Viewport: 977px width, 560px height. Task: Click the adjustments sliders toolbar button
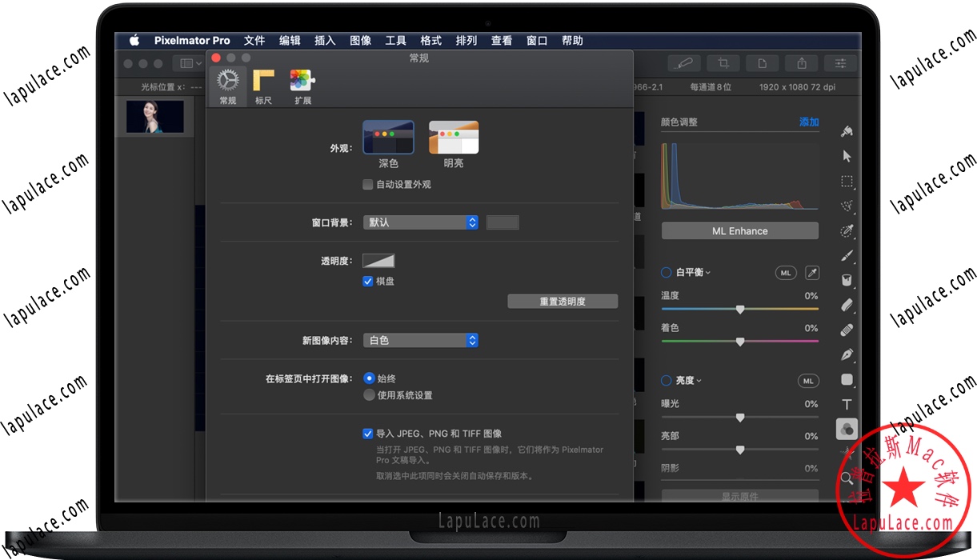click(x=841, y=63)
